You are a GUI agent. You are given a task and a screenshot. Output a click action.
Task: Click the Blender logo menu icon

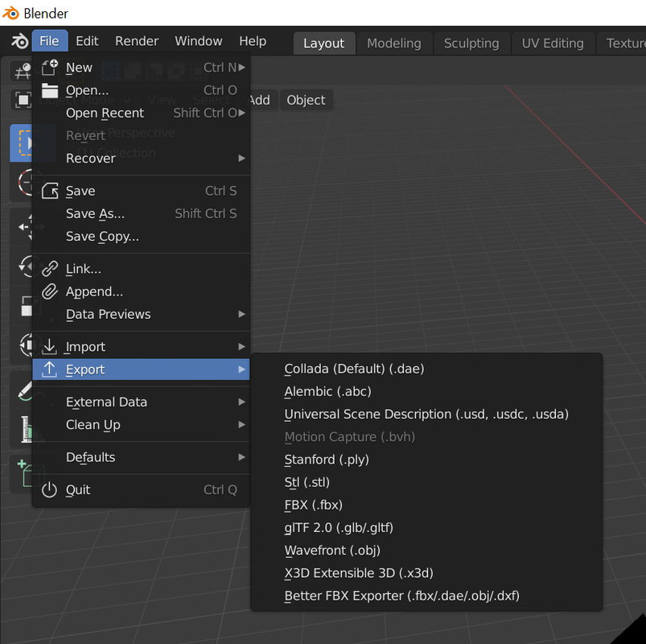(19, 41)
